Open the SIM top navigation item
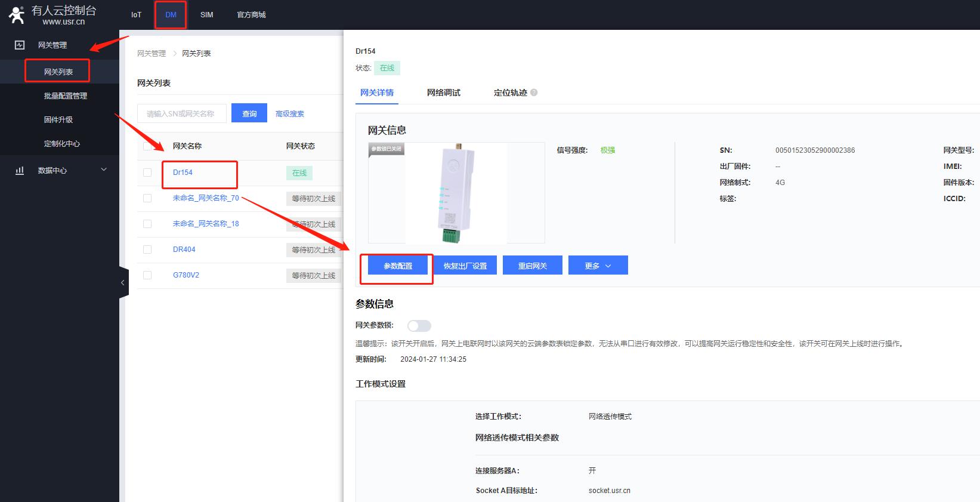 click(x=206, y=15)
